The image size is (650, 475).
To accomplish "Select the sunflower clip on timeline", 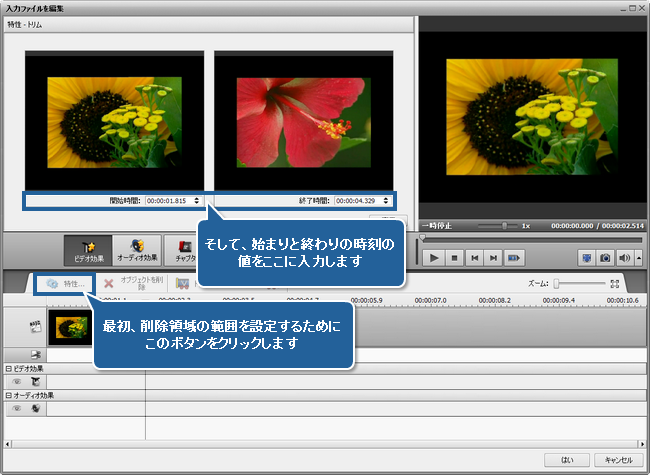I will [x=70, y=327].
